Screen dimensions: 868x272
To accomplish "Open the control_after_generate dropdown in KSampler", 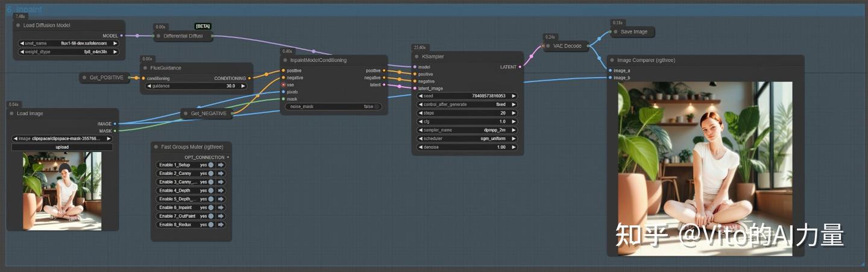I will click(467, 104).
